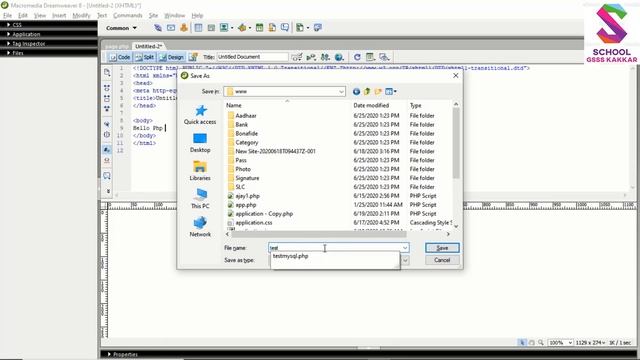Click the Media insert icon
The width and height of the screenshot is (640, 360).
click(242, 28)
